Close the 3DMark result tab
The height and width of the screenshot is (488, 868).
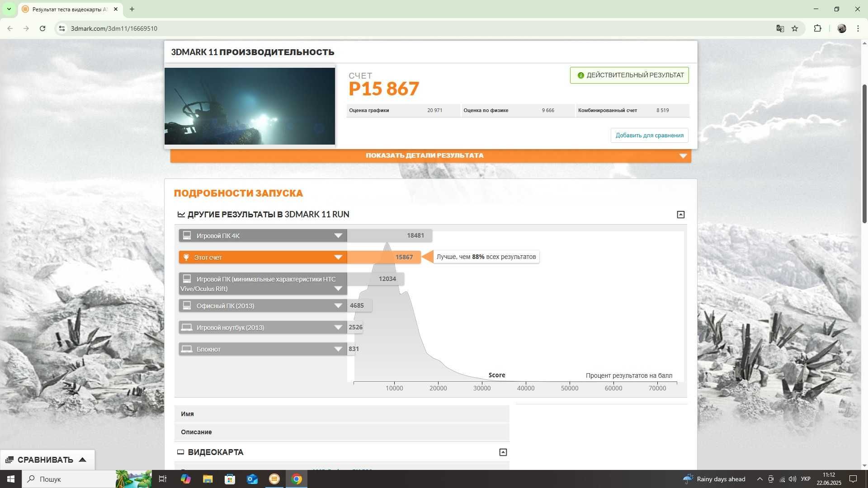(116, 9)
